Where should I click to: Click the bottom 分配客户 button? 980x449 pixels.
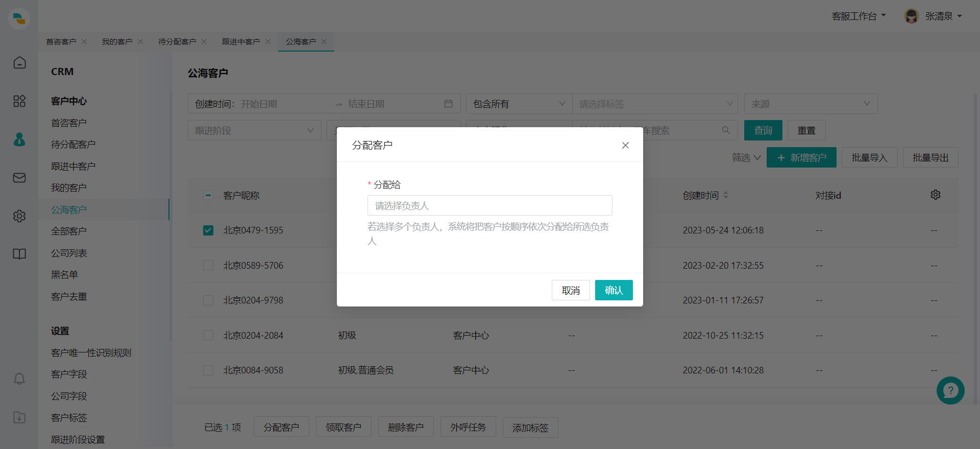click(x=281, y=427)
